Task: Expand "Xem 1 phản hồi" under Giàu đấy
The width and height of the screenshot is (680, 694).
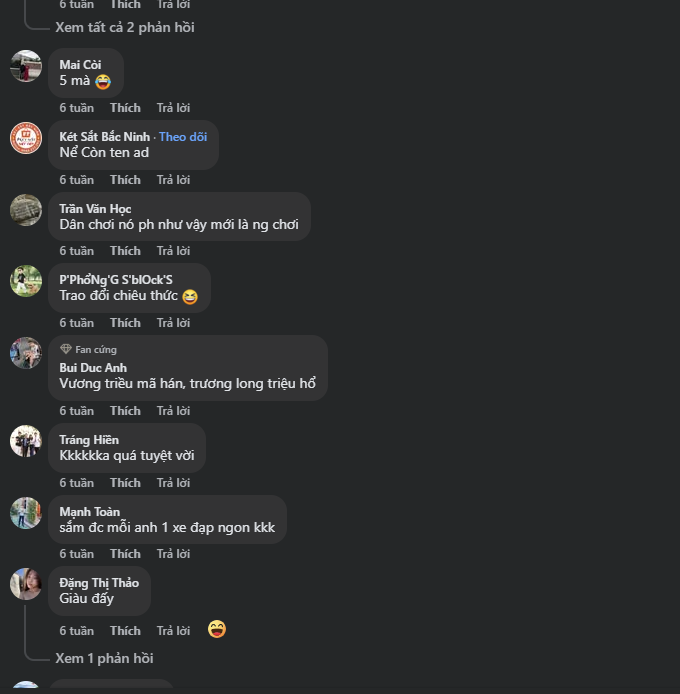Action: point(104,658)
